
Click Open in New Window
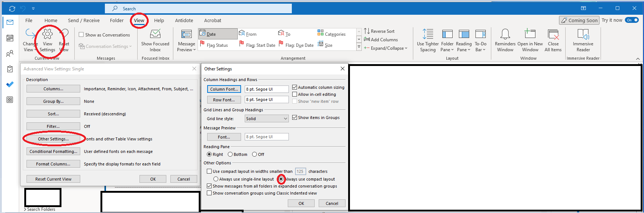point(530,41)
